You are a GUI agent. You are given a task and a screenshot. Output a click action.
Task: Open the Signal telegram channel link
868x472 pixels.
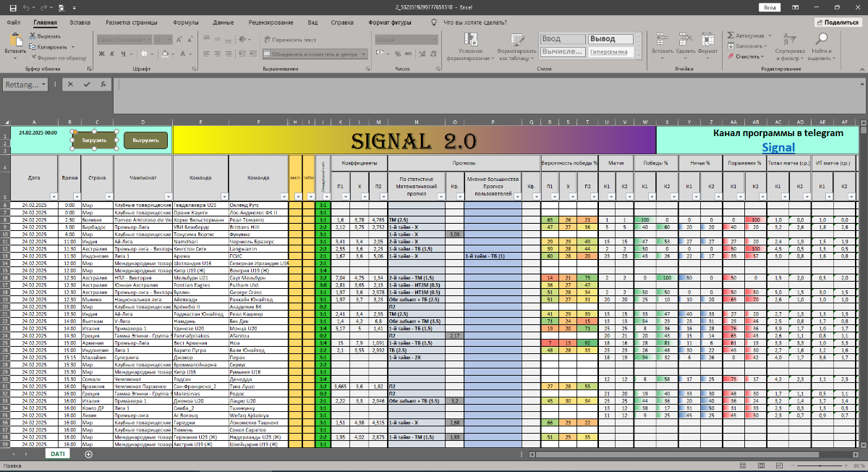pyautogui.click(x=778, y=148)
